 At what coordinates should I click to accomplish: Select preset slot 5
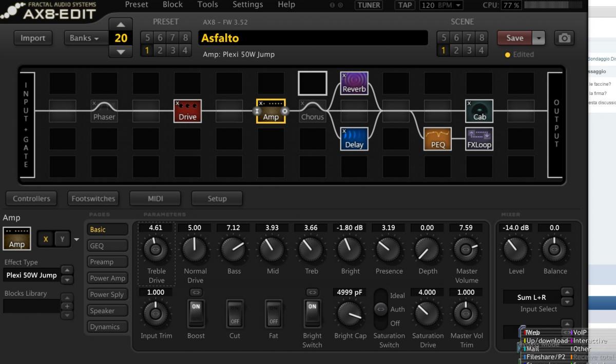147,37
